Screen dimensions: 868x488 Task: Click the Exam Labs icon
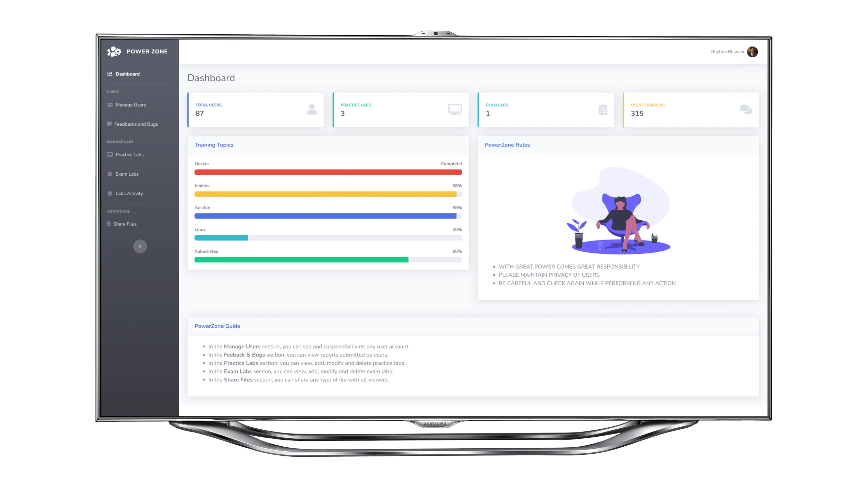(110, 174)
